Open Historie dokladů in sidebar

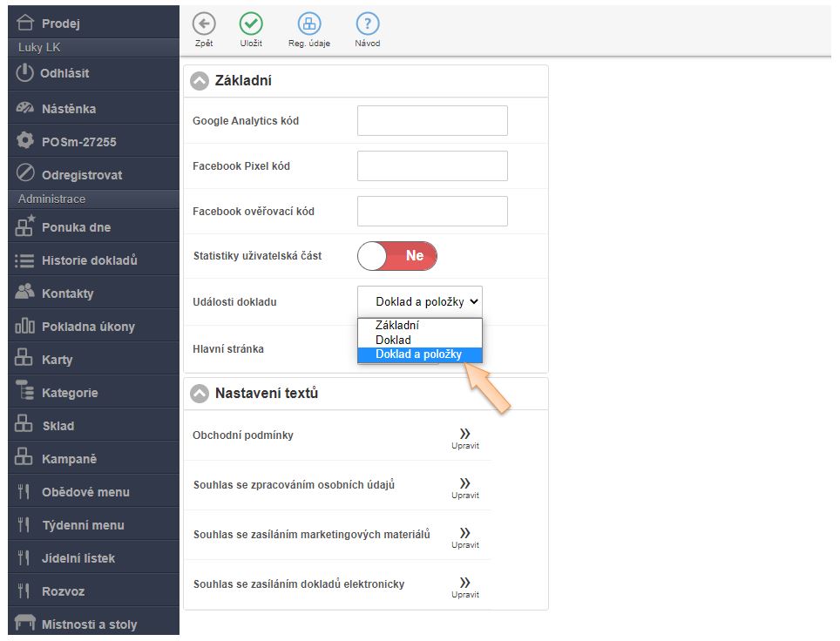point(89,260)
